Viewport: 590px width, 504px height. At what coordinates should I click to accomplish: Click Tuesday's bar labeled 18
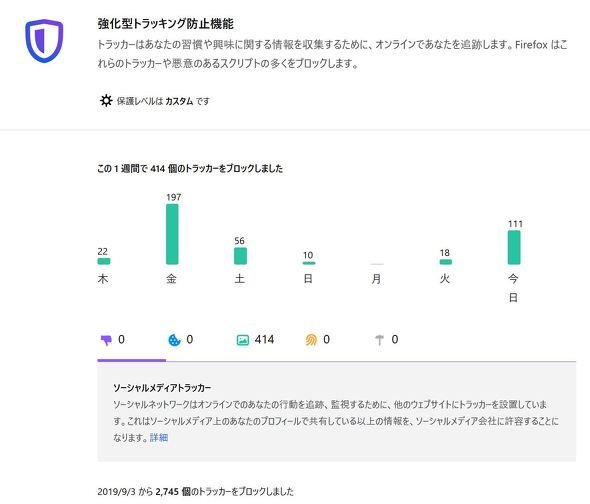[446, 262]
